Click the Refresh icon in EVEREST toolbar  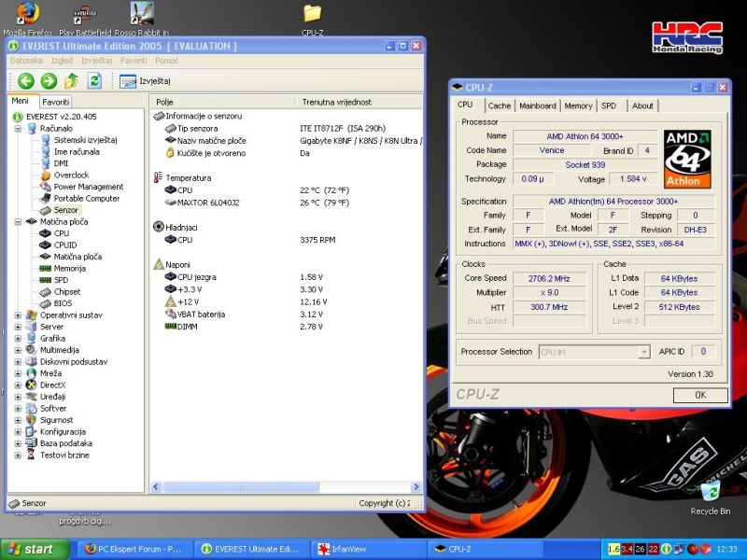(94, 81)
